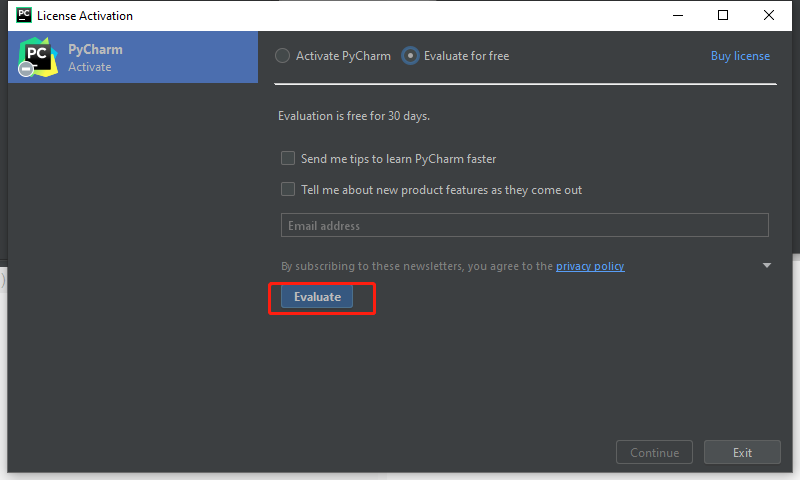Expand the newsletter details disclosure arrow
The width and height of the screenshot is (800, 480).
[767, 266]
